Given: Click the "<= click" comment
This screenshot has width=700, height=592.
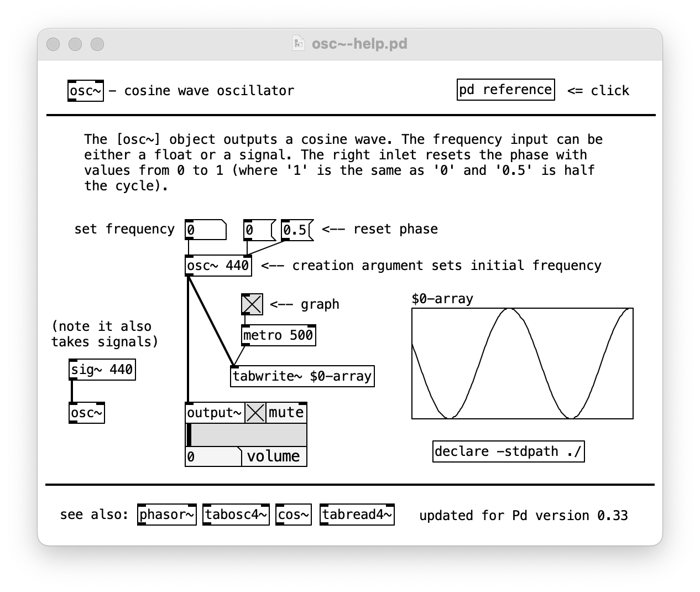Looking at the screenshot, I should coord(598,91).
